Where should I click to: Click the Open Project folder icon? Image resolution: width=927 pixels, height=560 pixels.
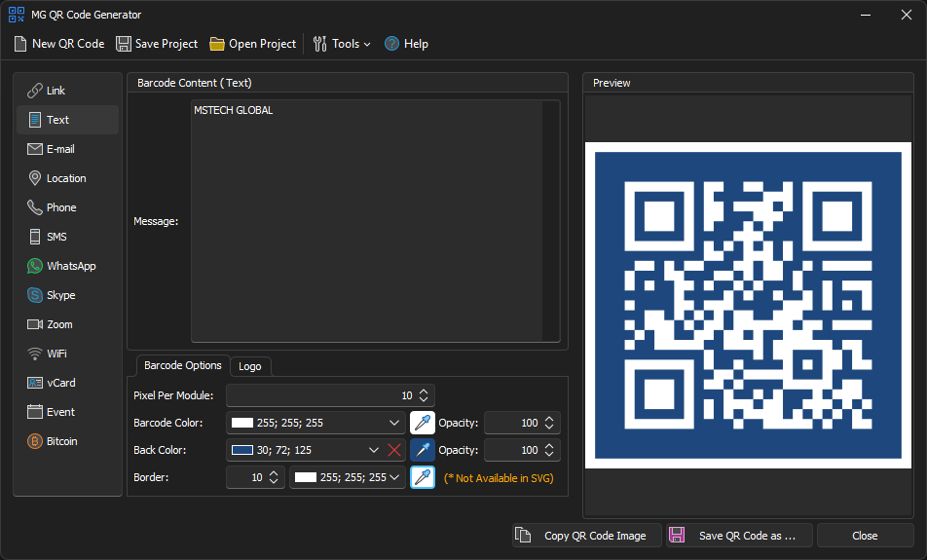(217, 44)
